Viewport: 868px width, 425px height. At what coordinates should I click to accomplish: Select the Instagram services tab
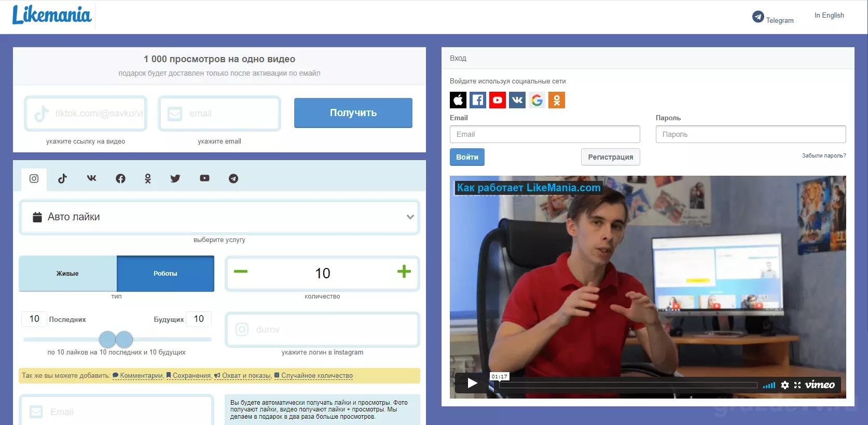34,179
